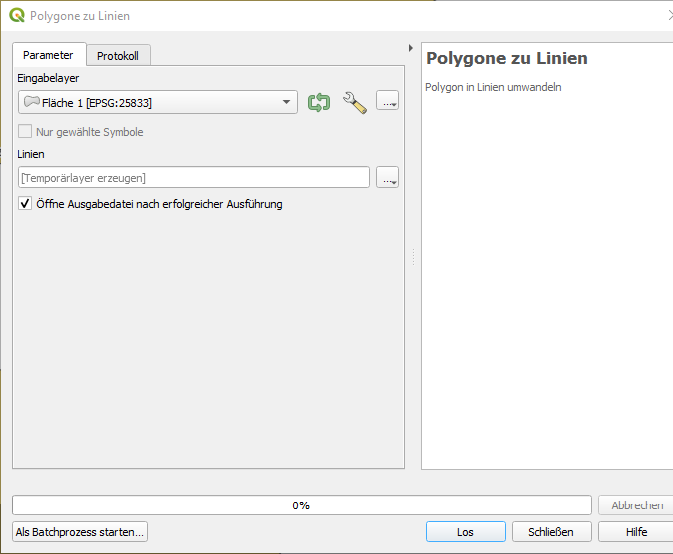Click the panel splitter handle
This screenshot has height=554, width=673.
tap(412, 257)
